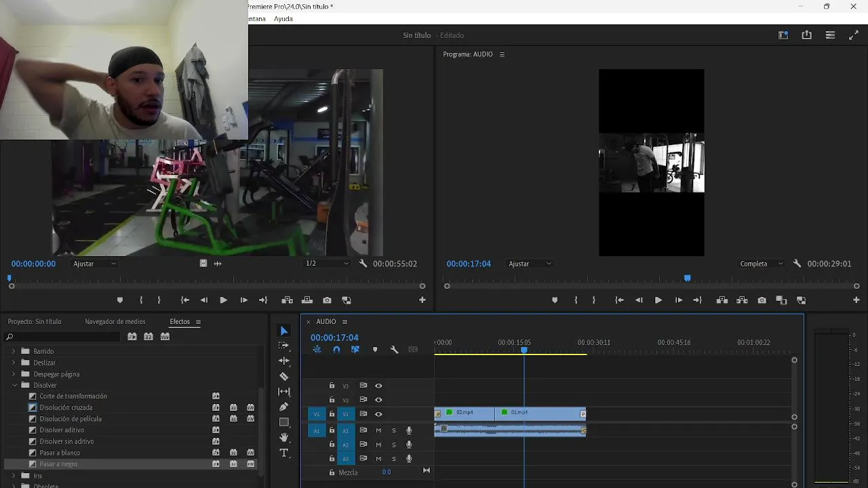The height and width of the screenshot is (488, 868).
Task: Click Export Frame camera in Program monitor
Action: click(762, 300)
